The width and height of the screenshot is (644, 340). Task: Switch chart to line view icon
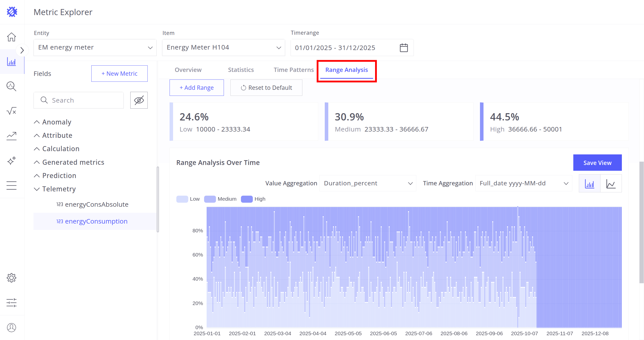click(611, 184)
